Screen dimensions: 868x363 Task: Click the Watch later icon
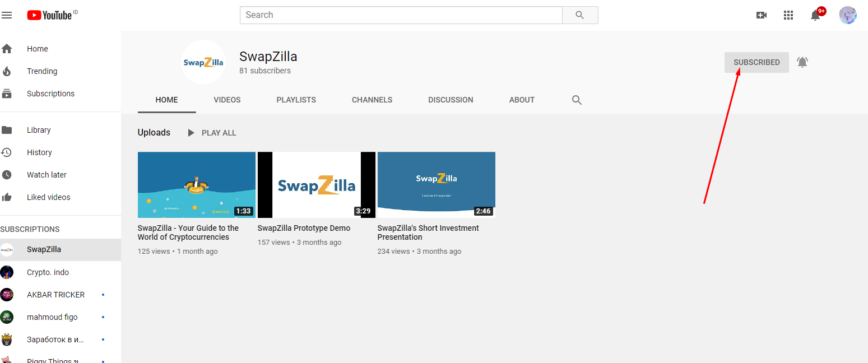point(7,175)
